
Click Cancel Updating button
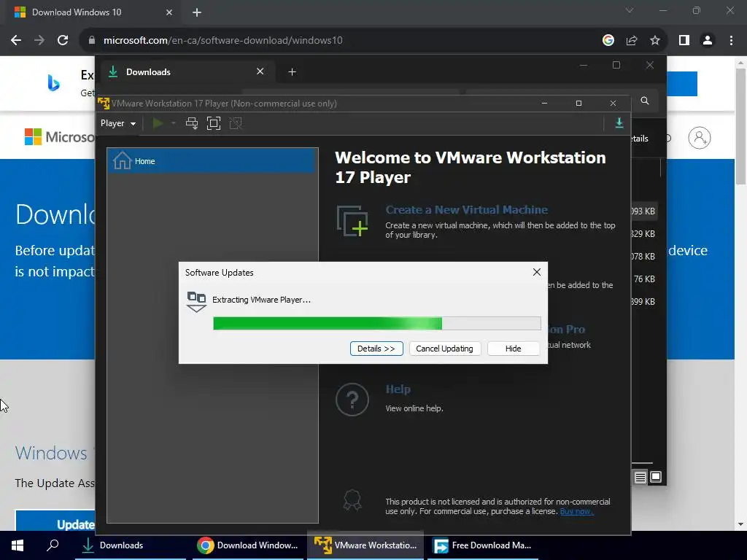click(444, 349)
